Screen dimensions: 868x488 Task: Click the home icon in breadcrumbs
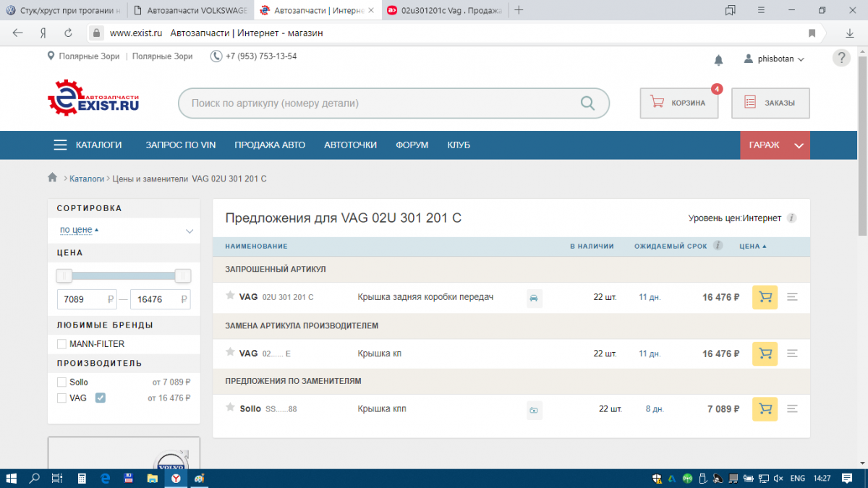click(52, 178)
